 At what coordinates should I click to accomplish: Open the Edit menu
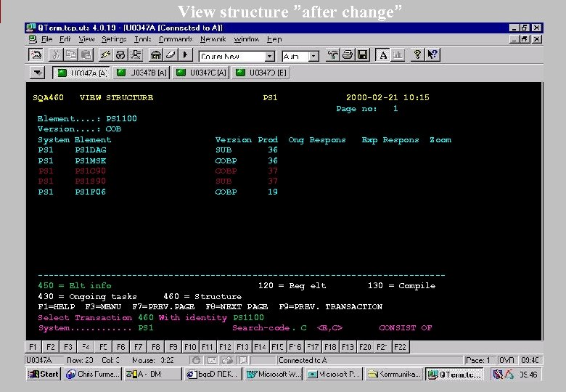point(65,39)
